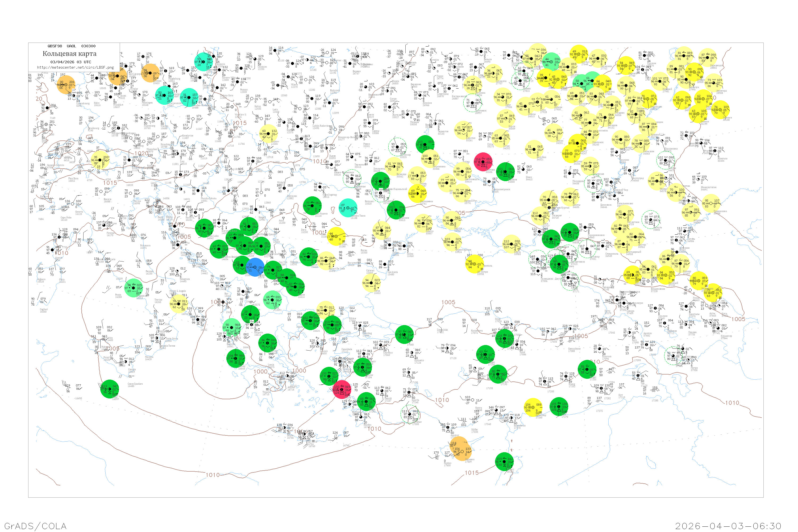Screen dimensions: 798x532
Task: Select the cyan Gera-Leumnitz 10567 station circle
Action: coord(165,95)
